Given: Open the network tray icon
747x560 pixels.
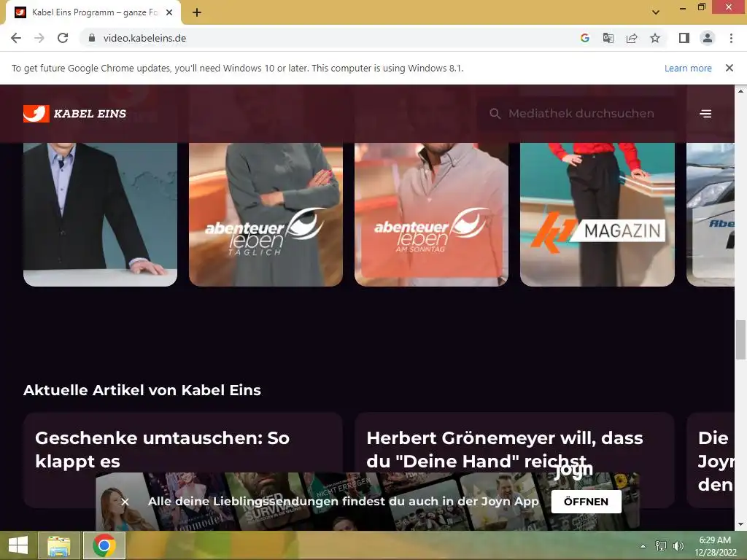Looking at the screenshot, I should [661, 546].
